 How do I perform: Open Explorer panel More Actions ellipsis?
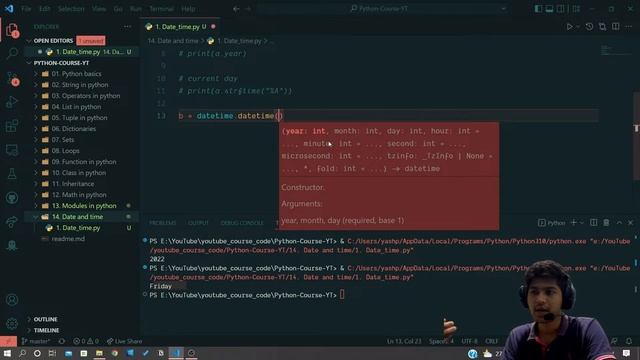point(127,27)
